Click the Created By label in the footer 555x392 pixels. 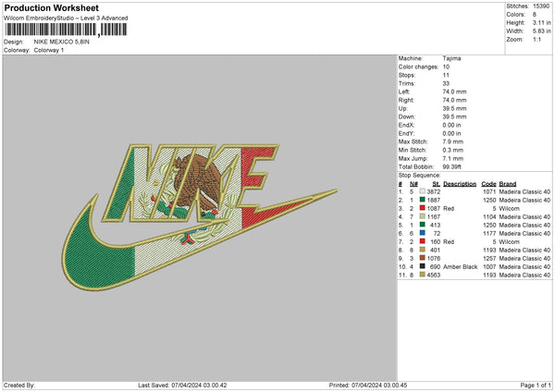pyautogui.click(x=19, y=385)
